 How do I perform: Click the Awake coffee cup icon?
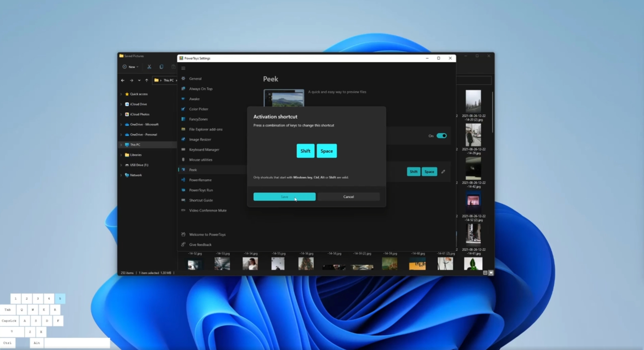pyautogui.click(x=183, y=99)
